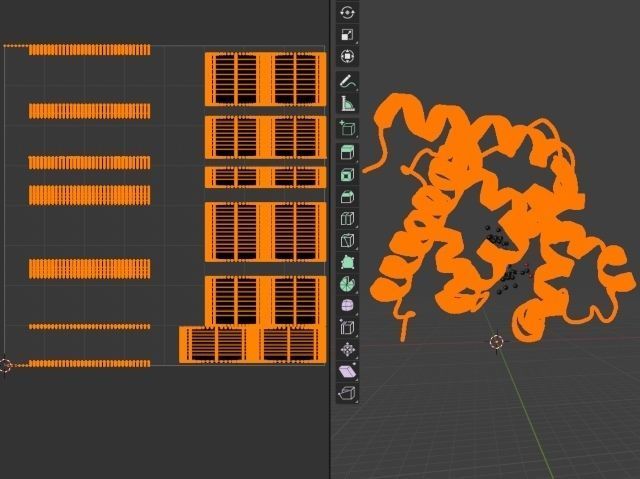Select the Scale tool in the toolbar
The image size is (640, 479).
tap(347, 35)
